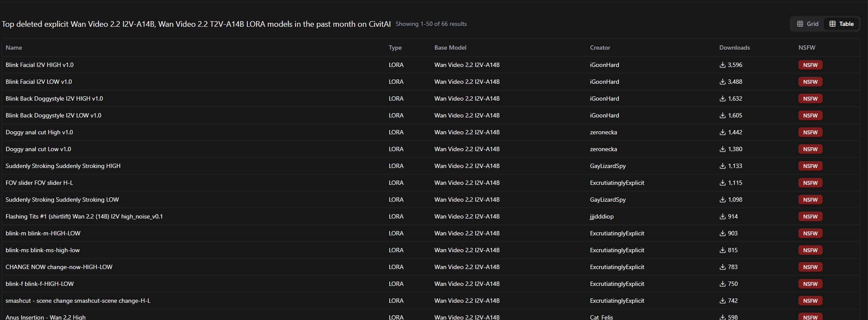Image resolution: width=868 pixels, height=320 pixels.
Task: Switch to Grid view
Action: tap(807, 24)
